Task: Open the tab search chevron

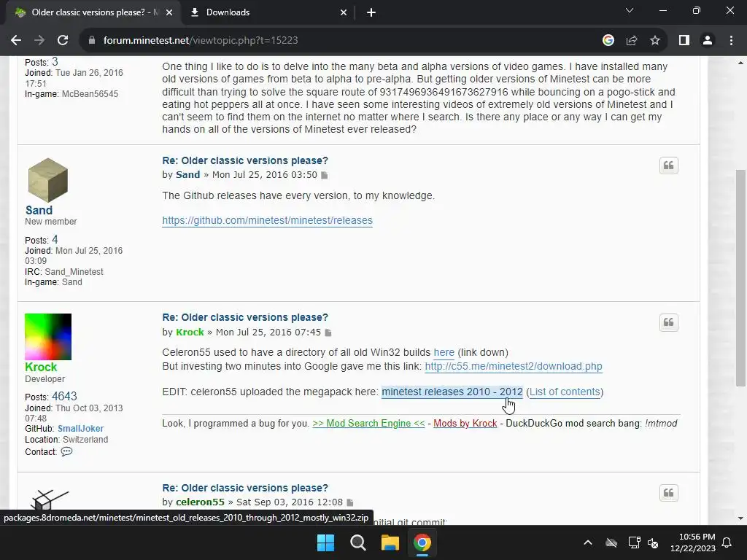Action: pos(630,10)
